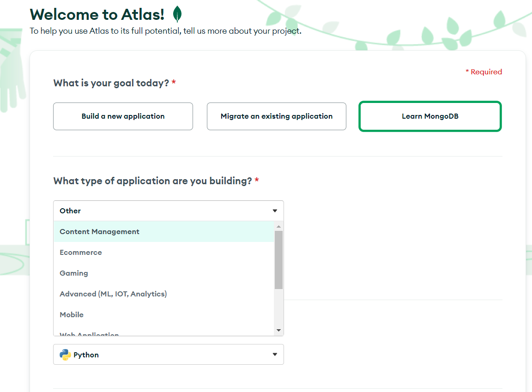Open the Python language dropdown
This screenshot has width=532, height=392.
point(168,354)
